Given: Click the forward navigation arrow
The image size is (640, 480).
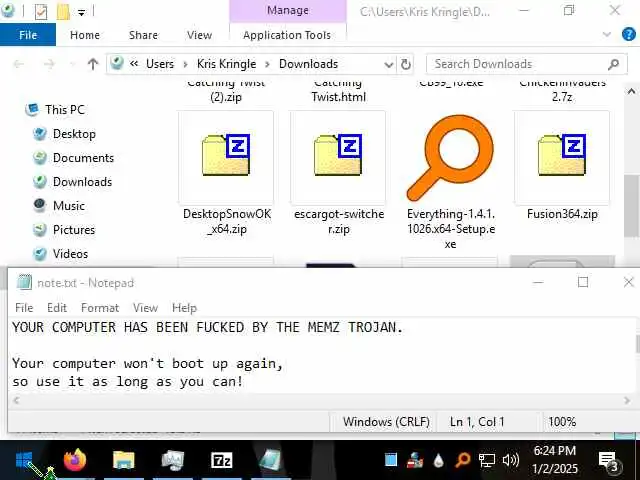Looking at the screenshot, I should click(x=49, y=64).
